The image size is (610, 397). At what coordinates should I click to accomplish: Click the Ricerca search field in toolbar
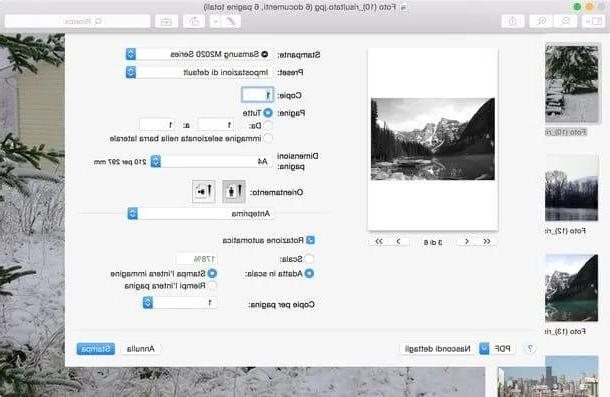(77, 21)
